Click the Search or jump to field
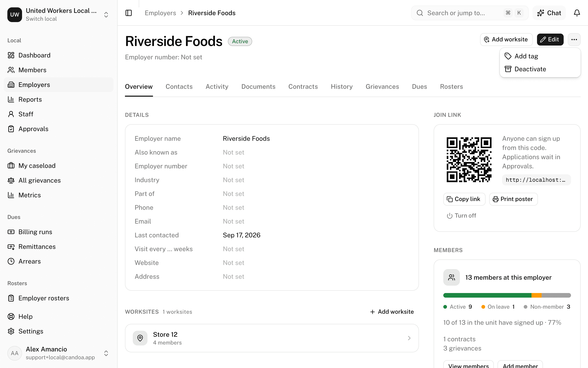This screenshot has width=588, height=368. [470, 13]
